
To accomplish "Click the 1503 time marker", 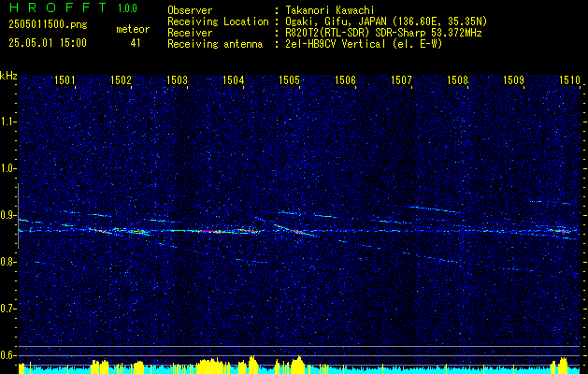I will [x=177, y=79].
